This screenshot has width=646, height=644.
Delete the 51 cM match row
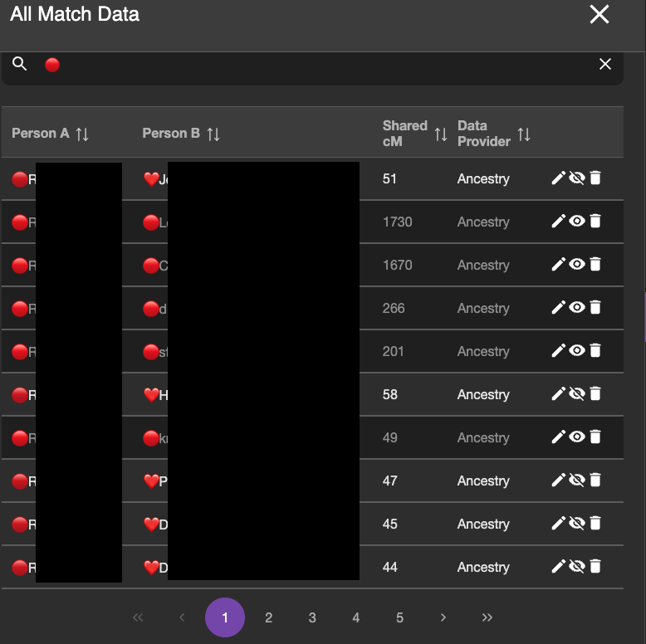click(x=595, y=178)
